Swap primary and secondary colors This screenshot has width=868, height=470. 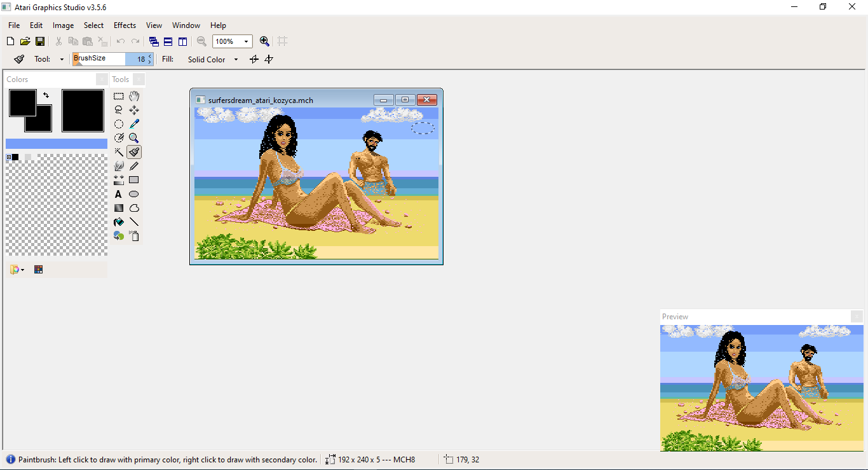(x=46, y=95)
